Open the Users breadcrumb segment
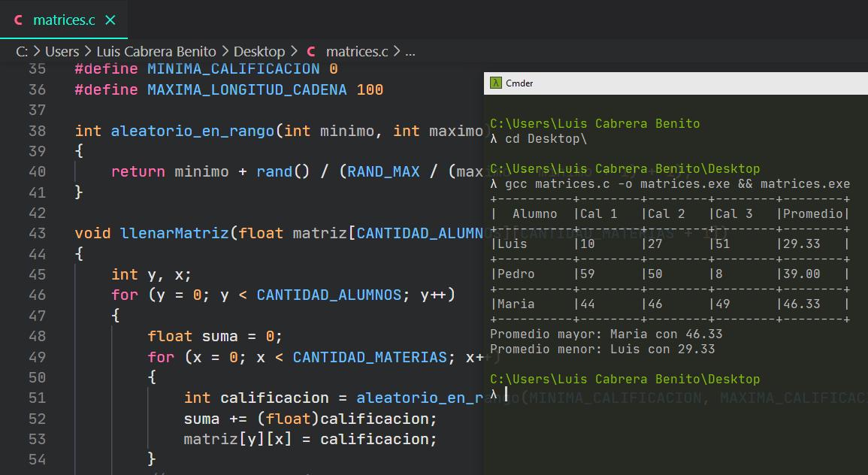The height and width of the screenshot is (475, 868). point(62,52)
